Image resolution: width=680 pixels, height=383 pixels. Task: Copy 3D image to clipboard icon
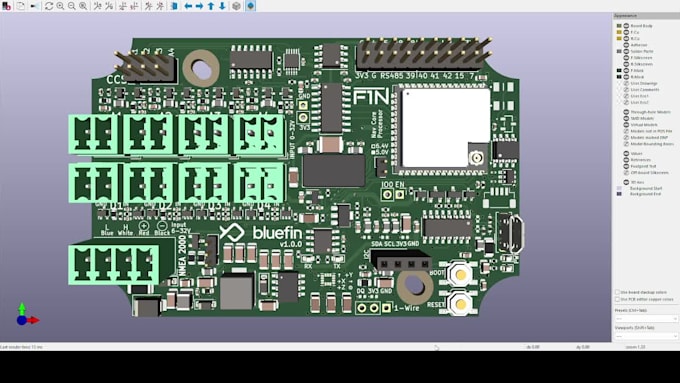(21, 6)
